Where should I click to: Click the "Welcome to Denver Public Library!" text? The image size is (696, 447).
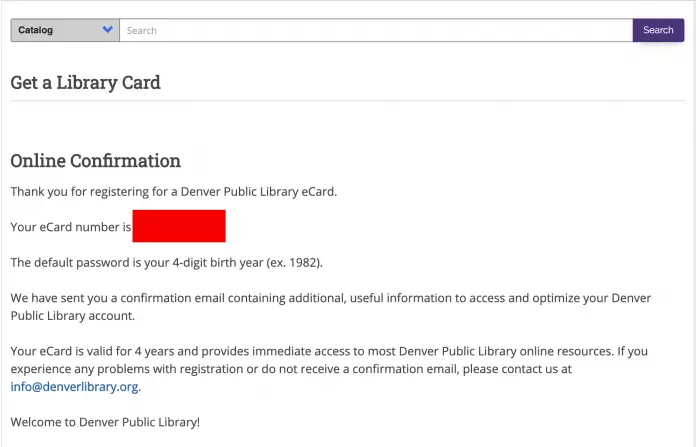pos(105,422)
